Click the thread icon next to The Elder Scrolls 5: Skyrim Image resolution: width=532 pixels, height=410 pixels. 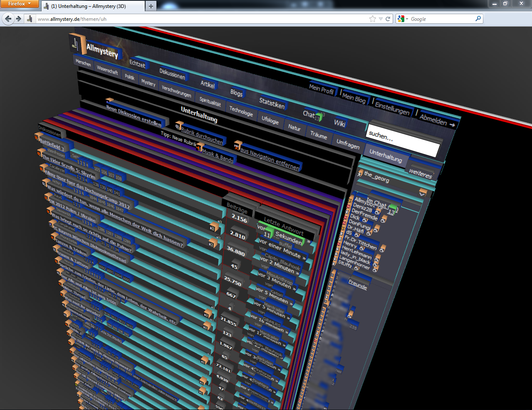[40, 152]
